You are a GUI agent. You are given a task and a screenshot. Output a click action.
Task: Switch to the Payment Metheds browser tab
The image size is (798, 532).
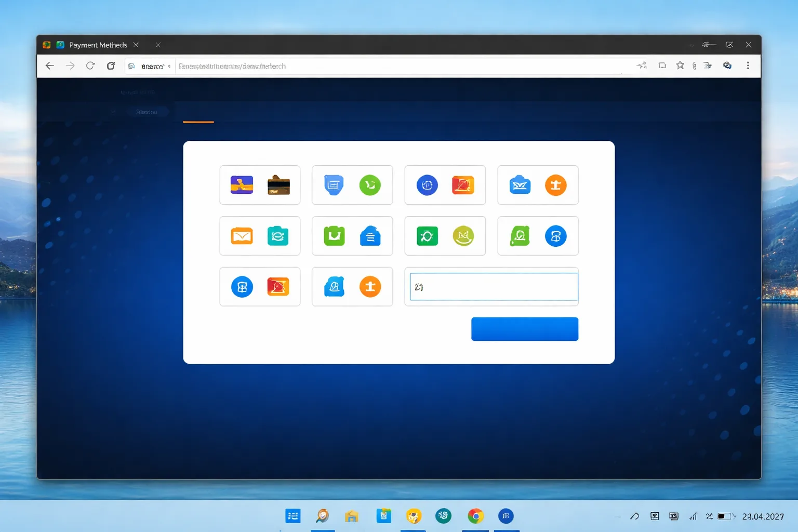click(x=92, y=45)
